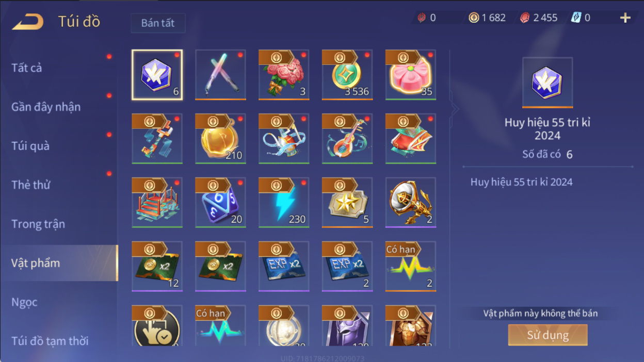
Task: Select the guitar item
Action: coord(347,139)
